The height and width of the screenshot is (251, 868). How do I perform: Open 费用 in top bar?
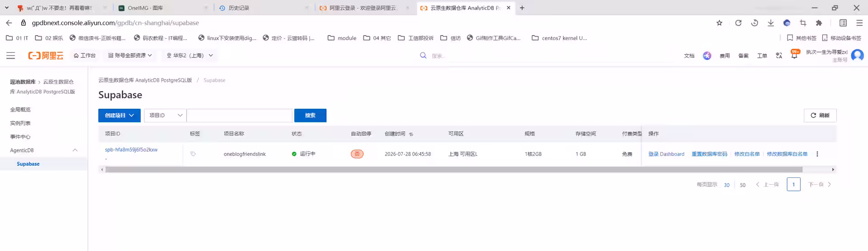click(725, 56)
